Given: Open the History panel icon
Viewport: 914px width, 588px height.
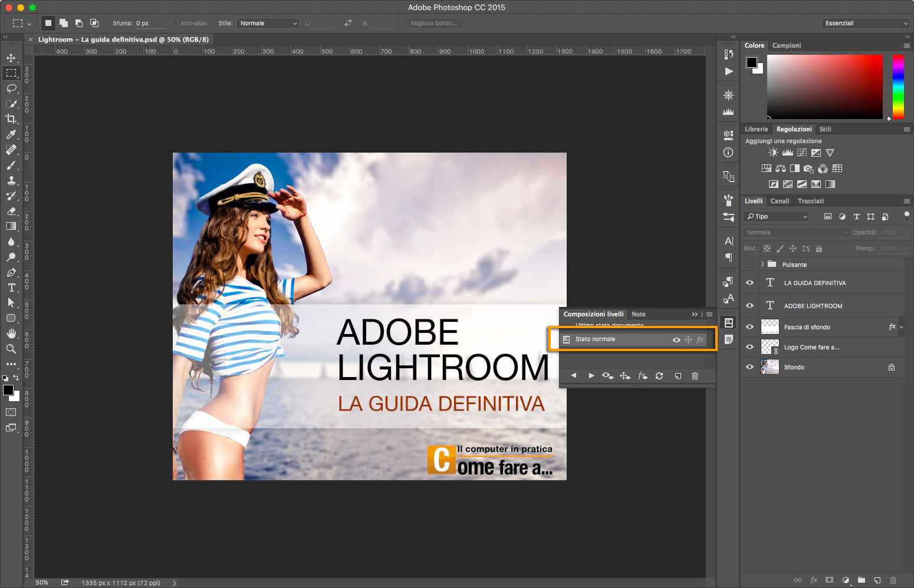Looking at the screenshot, I should (x=729, y=54).
